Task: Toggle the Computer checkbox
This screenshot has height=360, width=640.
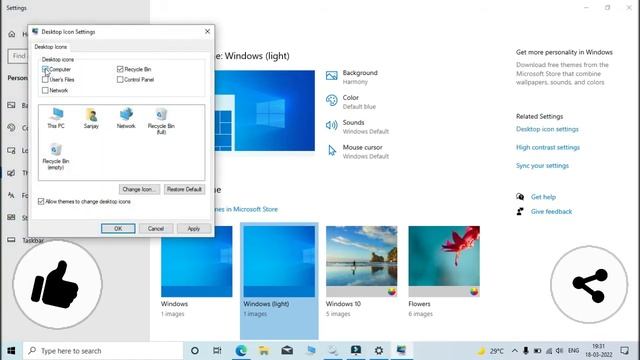Action: (x=45, y=69)
